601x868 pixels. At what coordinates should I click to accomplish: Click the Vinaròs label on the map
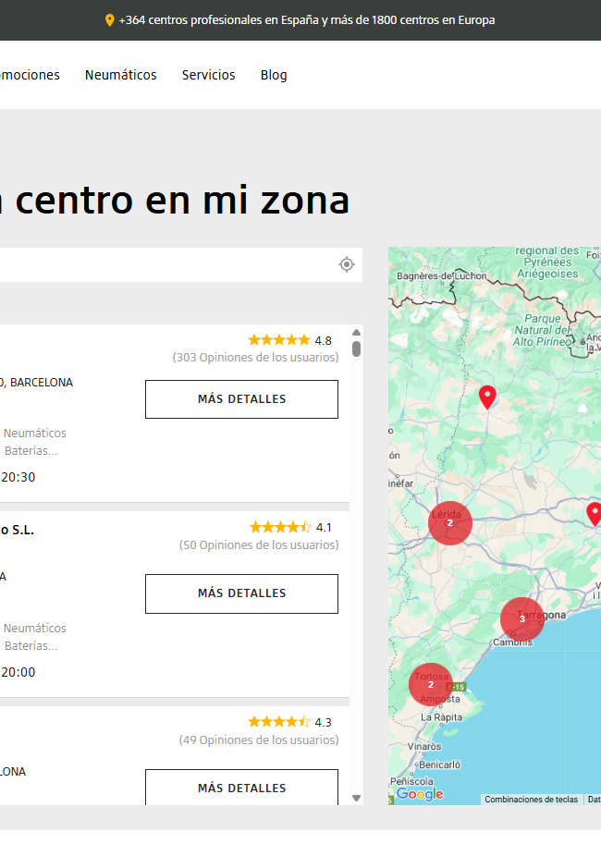pyautogui.click(x=424, y=746)
